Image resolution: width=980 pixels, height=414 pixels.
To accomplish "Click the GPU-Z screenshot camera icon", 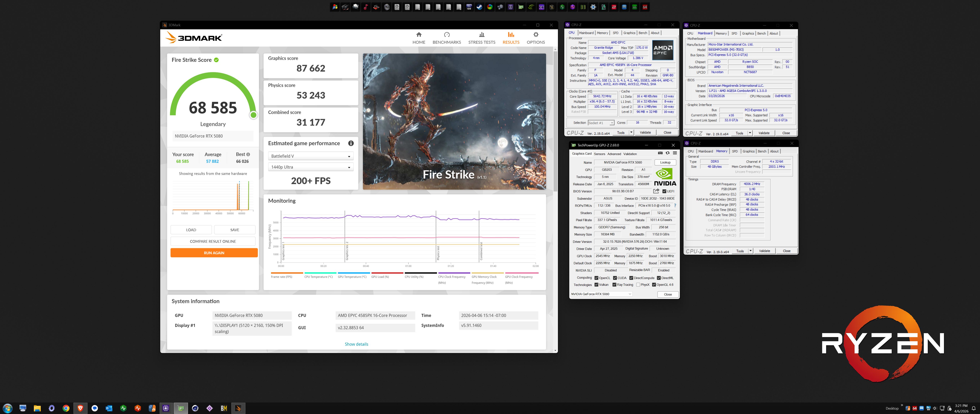I will 660,153.
